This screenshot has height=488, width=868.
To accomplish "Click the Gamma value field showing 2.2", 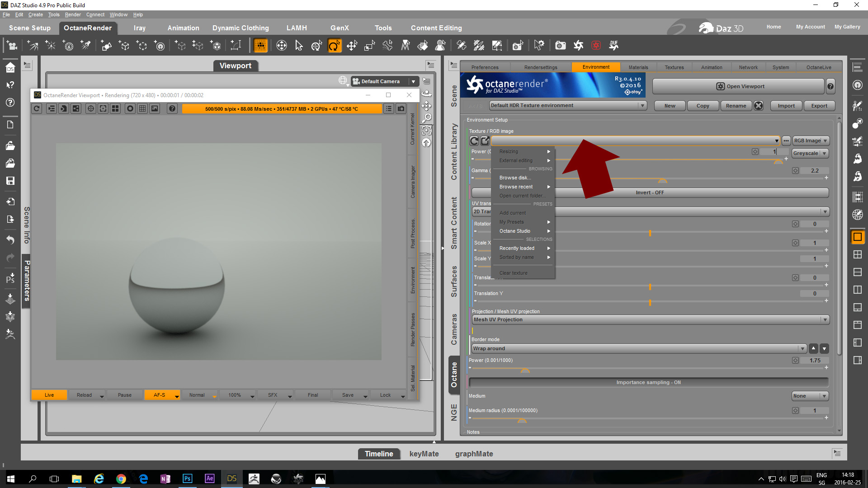I will click(814, 171).
